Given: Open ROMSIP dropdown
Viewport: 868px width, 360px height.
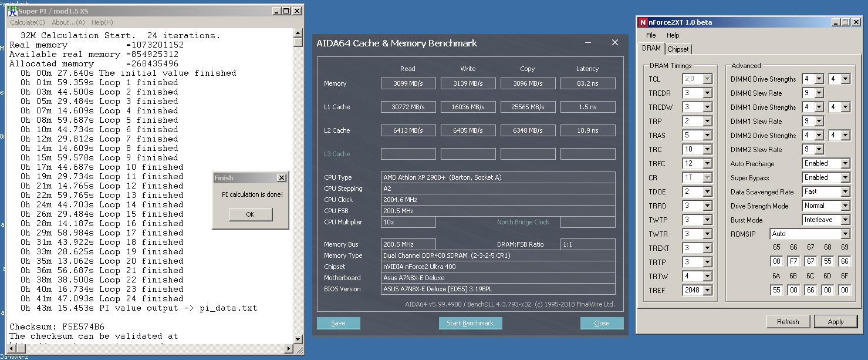Looking at the screenshot, I should click(845, 234).
